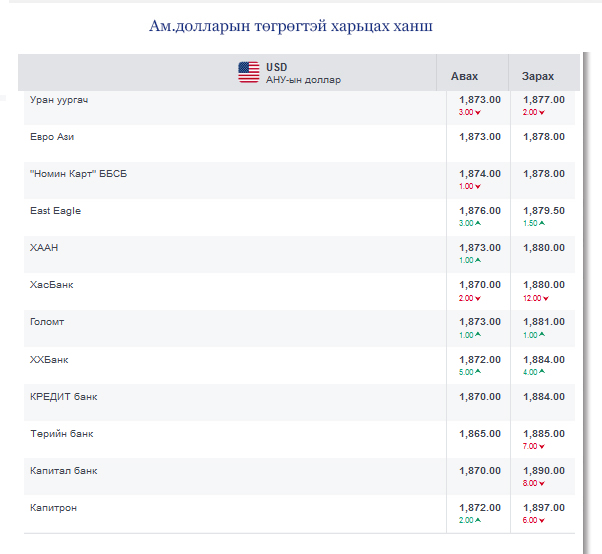Click the Зарах column header

pyautogui.click(x=537, y=76)
